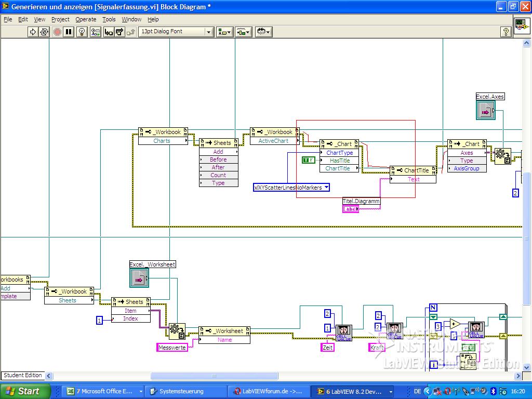The width and height of the screenshot is (532, 399).
Task: Click the horizontal scrollbar right arrow
Action: 518,376
